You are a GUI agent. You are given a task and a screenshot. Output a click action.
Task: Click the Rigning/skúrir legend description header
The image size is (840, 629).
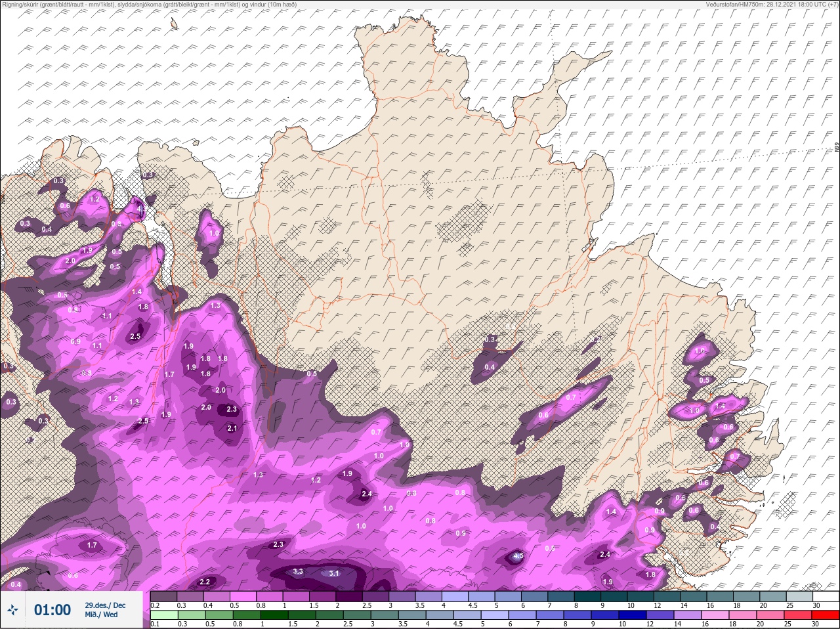click(148, 4)
